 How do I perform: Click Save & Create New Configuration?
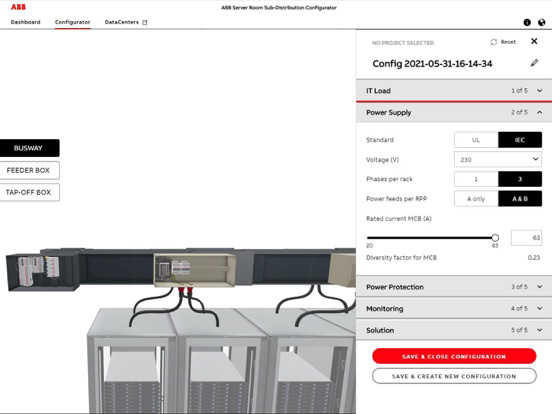[454, 376]
